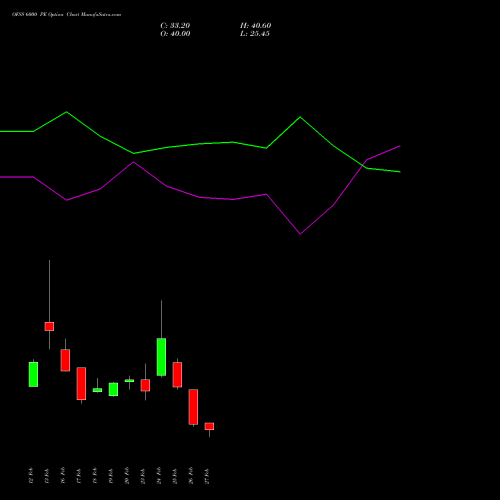Click the open value O: 40.00
The image size is (500, 500).
(175, 34)
